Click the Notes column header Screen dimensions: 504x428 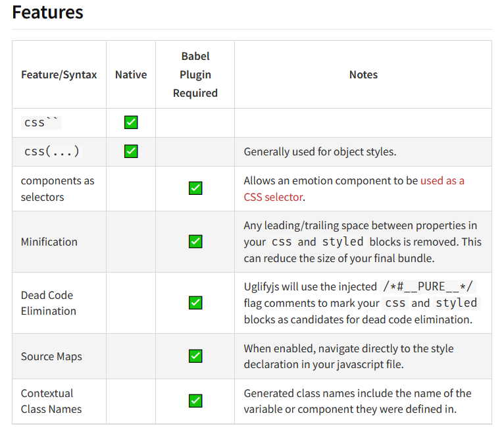pyautogui.click(x=363, y=75)
